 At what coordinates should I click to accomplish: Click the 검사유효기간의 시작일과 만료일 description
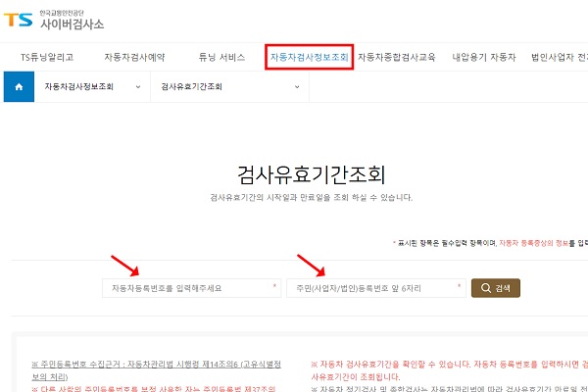[312, 197]
